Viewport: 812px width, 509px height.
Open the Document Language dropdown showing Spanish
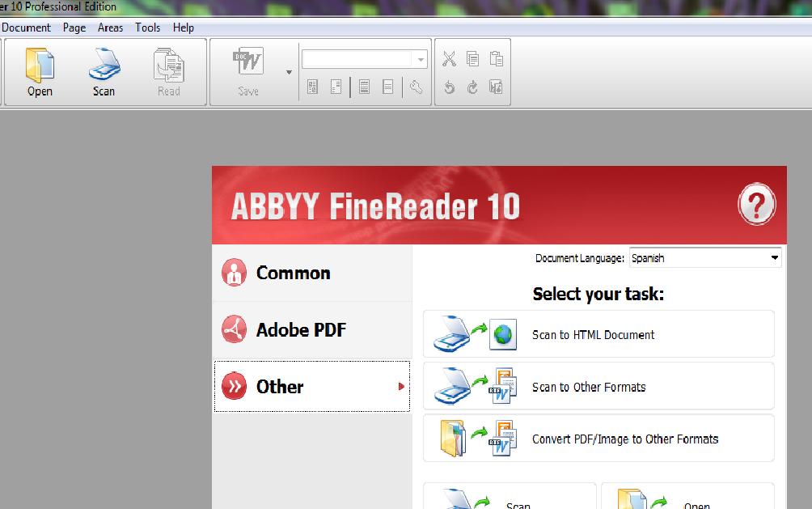pos(705,257)
